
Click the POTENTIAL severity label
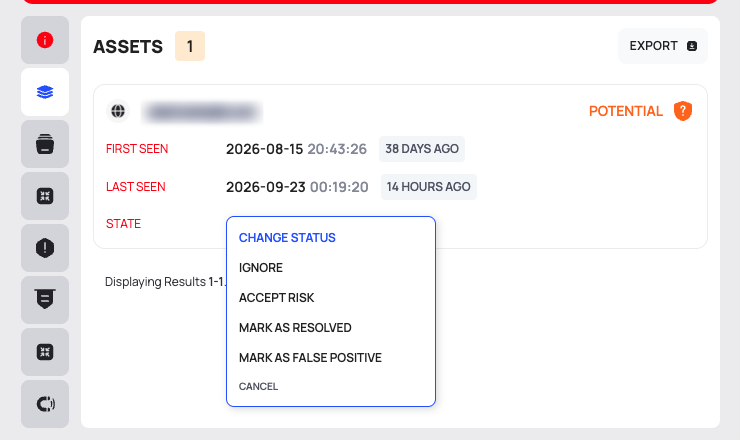pyautogui.click(x=626, y=111)
